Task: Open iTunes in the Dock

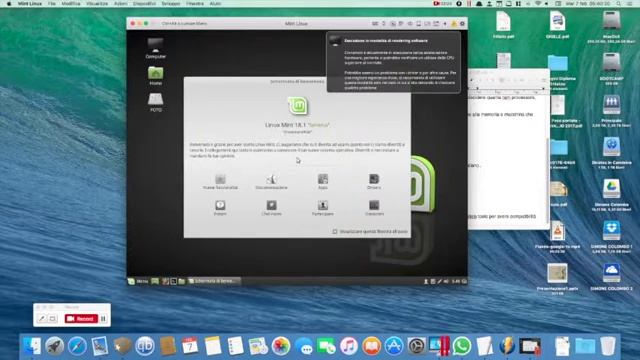Action: coord(349,346)
